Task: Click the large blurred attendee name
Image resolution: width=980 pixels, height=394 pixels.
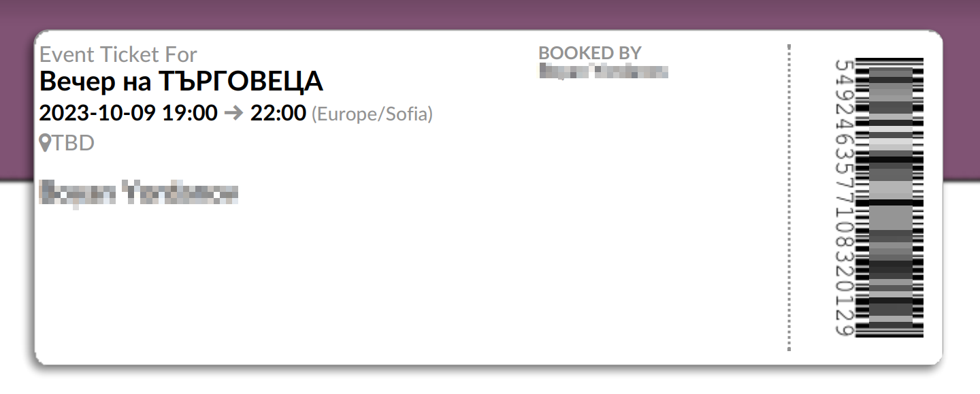Action: click(x=139, y=193)
